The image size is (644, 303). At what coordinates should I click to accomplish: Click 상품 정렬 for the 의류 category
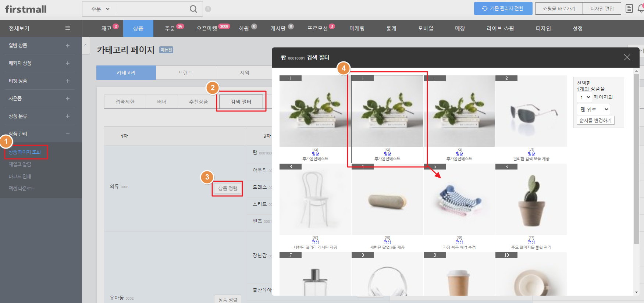point(228,189)
